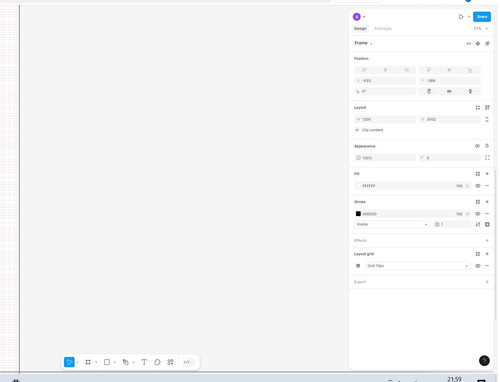Toggle layer visibility eye in Appearance
Image resolution: width=500 pixels, height=382 pixels.
pos(477,146)
